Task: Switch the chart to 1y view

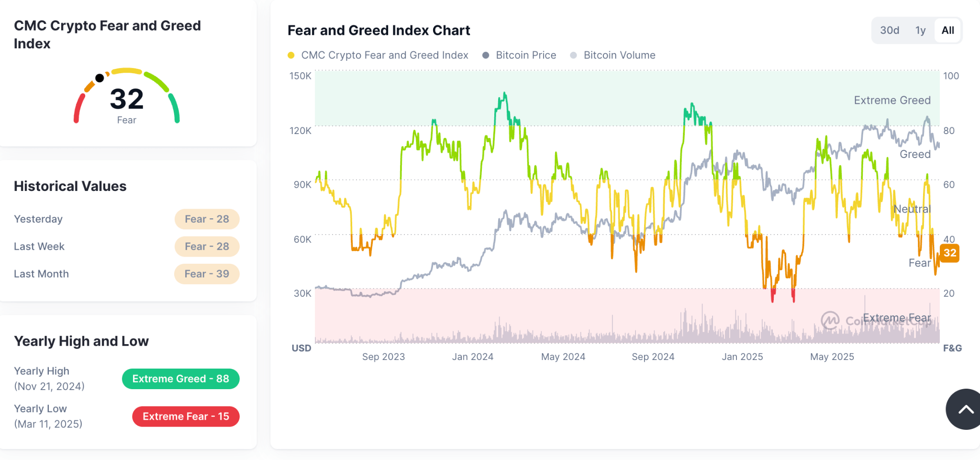Action: pyautogui.click(x=920, y=30)
